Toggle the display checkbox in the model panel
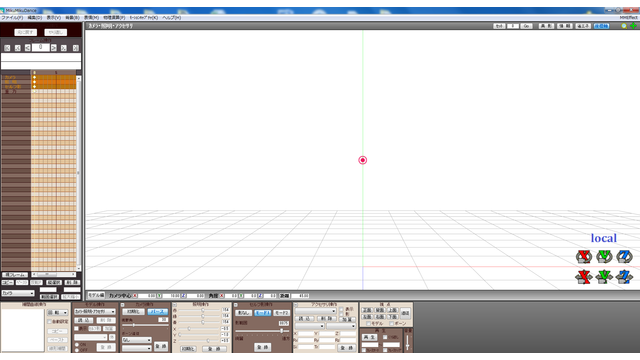Screen dimensions: 640x360 (76, 329)
